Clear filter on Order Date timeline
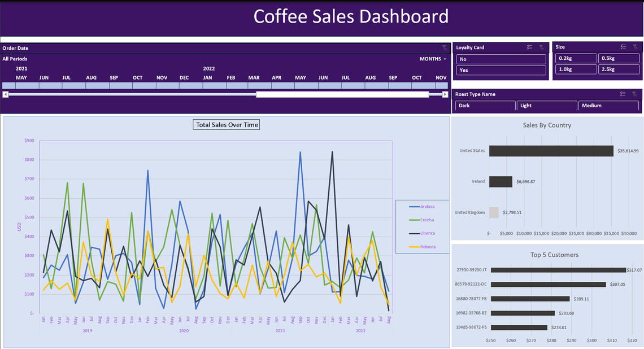This screenshot has height=349, width=644. pyautogui.click(x=445, y=49)
